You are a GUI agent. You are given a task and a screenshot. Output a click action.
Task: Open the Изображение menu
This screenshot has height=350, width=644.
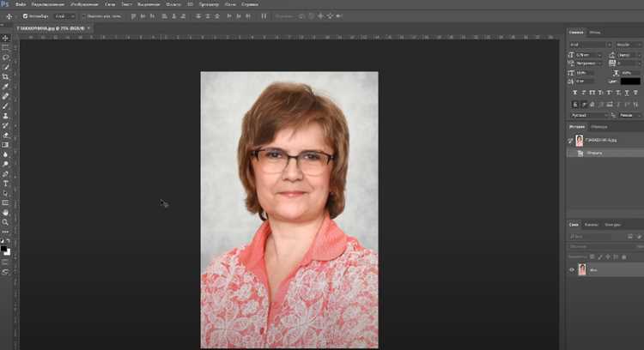tap(84, 4)
